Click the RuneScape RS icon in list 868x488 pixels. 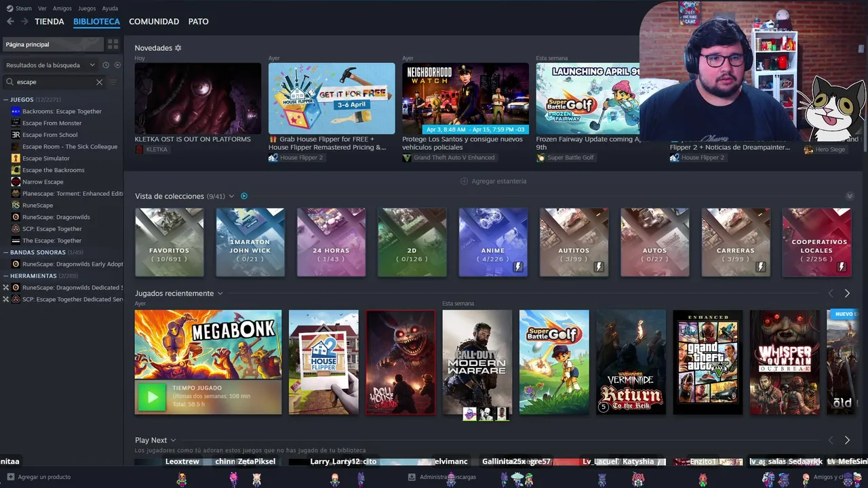(x=16, y=205)
